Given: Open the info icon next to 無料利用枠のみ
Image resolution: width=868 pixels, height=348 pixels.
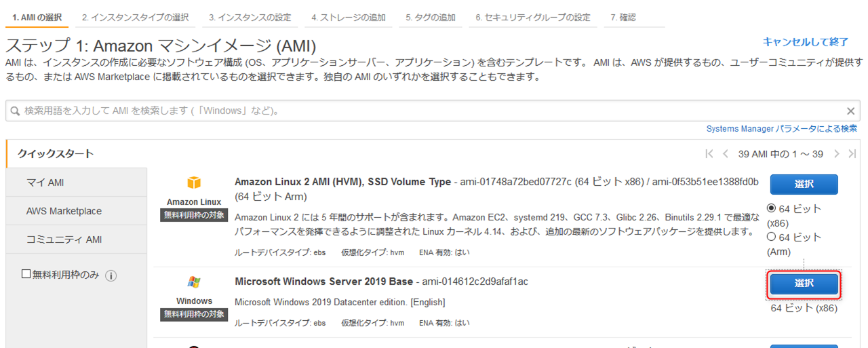Looking at the screenshot, I should (x=111, y=275).
